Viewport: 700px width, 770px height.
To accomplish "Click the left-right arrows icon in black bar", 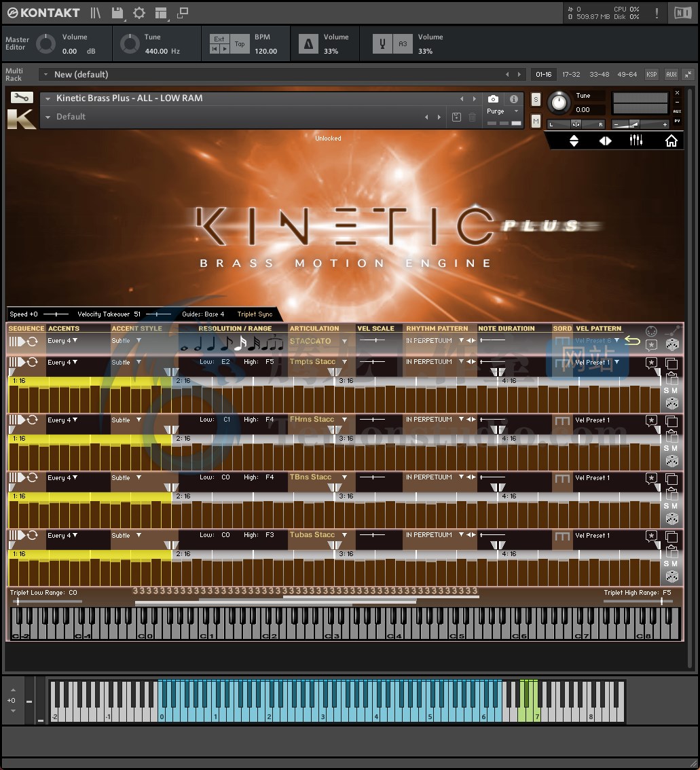I will point(605,141).
